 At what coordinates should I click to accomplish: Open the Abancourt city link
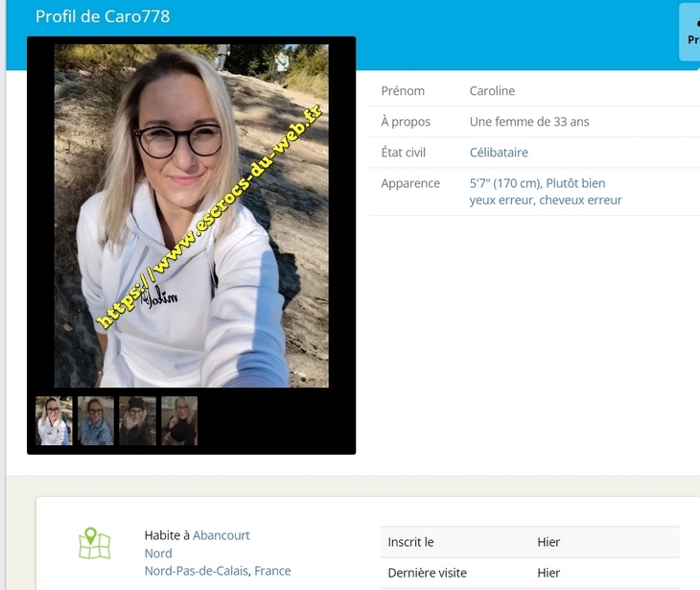(x=221, y=535)
